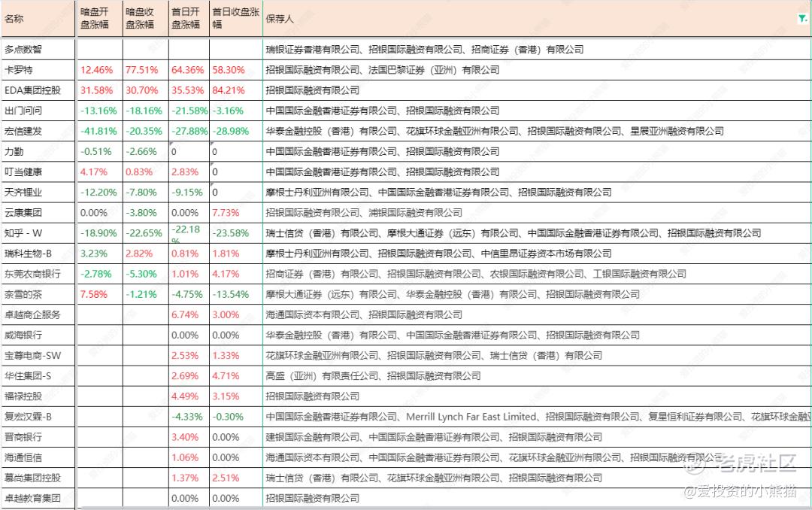
Task: Select the 2.53% cell in the 宝尊电商-SW row
Action: [x=189, y=356]
